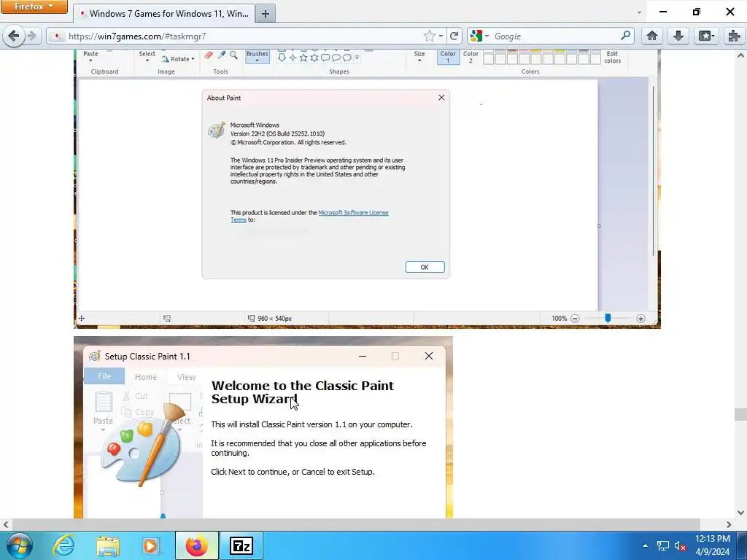Click the zoom in plus in Paint status bar

point(640,318)
